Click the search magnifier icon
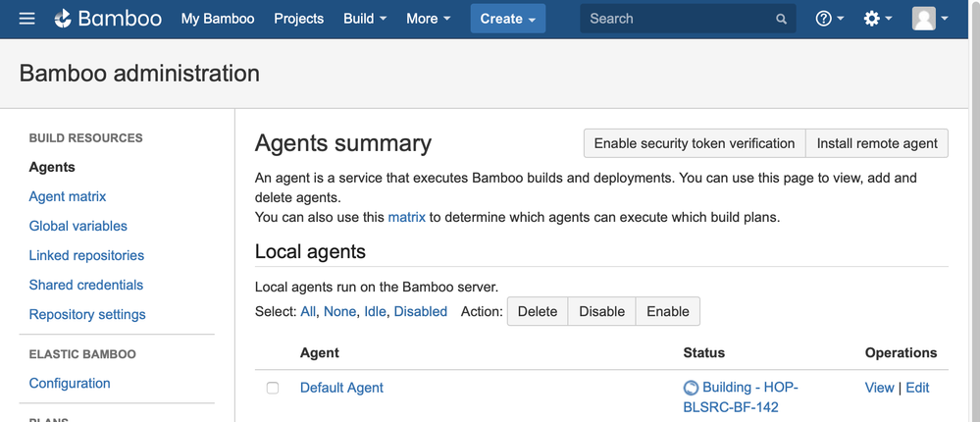Screen dimensions: 980x422 781,19
